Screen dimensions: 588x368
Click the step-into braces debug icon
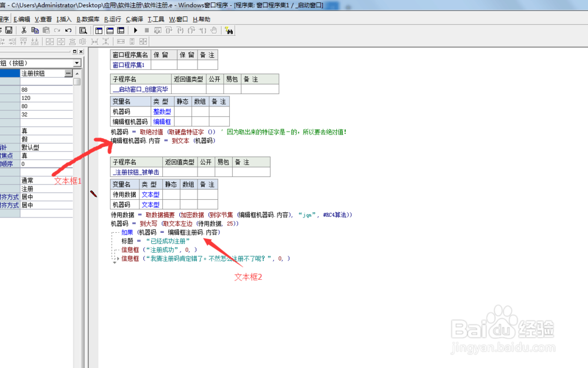[181, 31]
